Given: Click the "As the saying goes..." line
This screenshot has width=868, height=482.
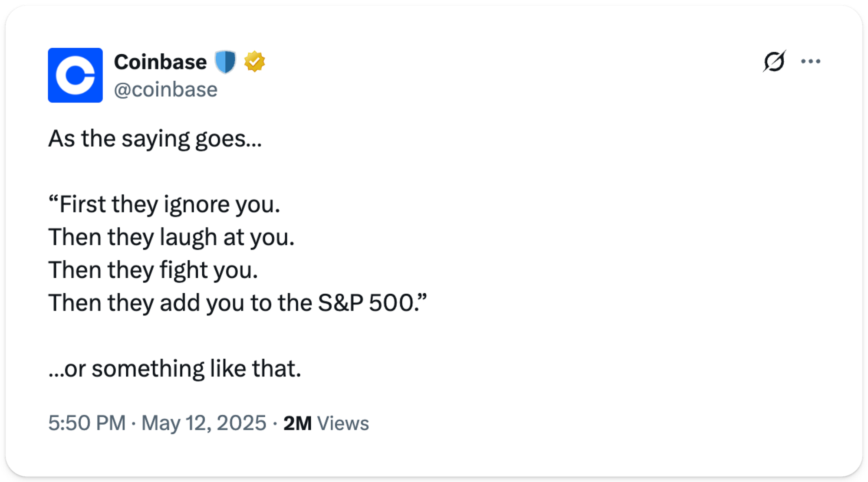Looking at the screenshot, I should coord(155,139).
